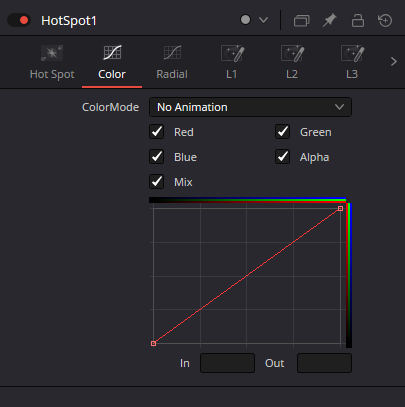Click the Out value field
The height and width of the screenshot is (407, 405).
tap(324, 363)
